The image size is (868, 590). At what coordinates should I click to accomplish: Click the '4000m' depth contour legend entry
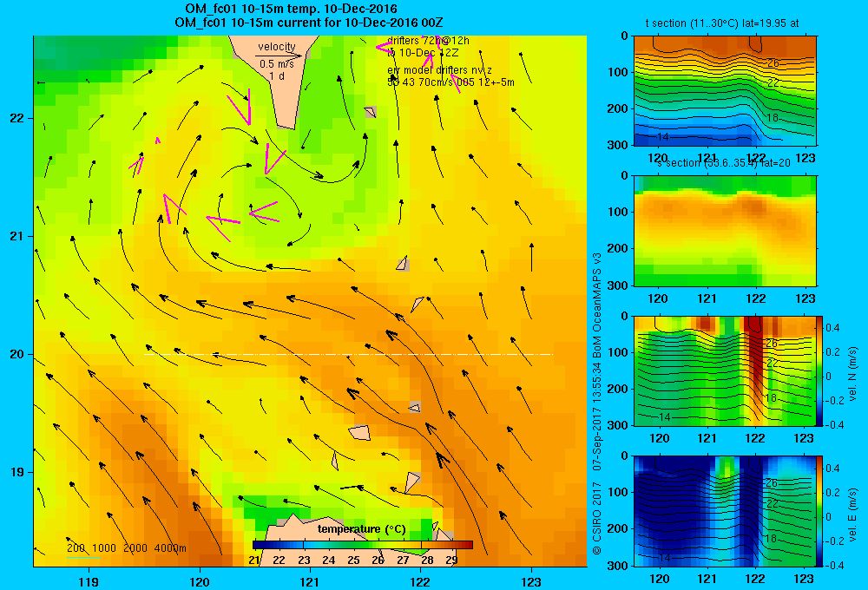[170, 548]
